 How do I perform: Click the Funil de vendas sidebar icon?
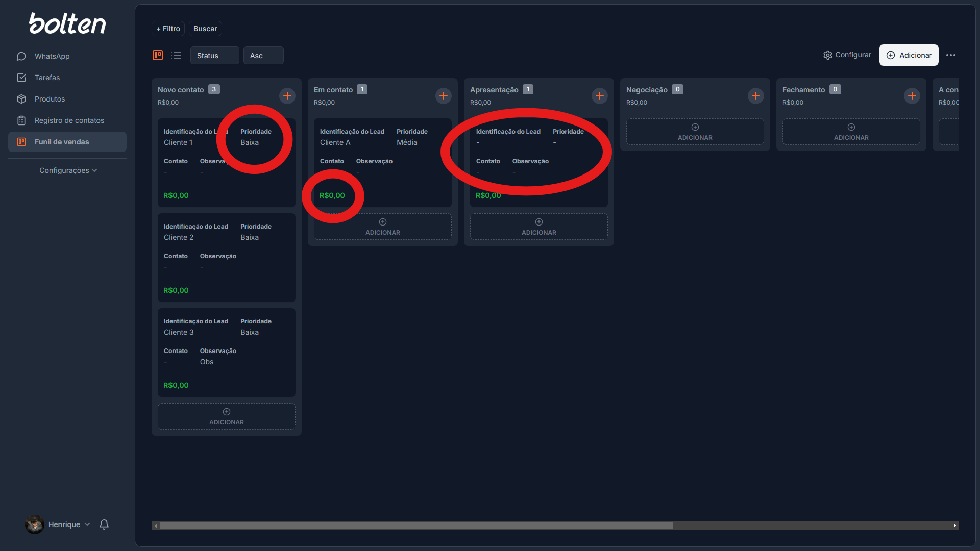(x=21, y=142)
